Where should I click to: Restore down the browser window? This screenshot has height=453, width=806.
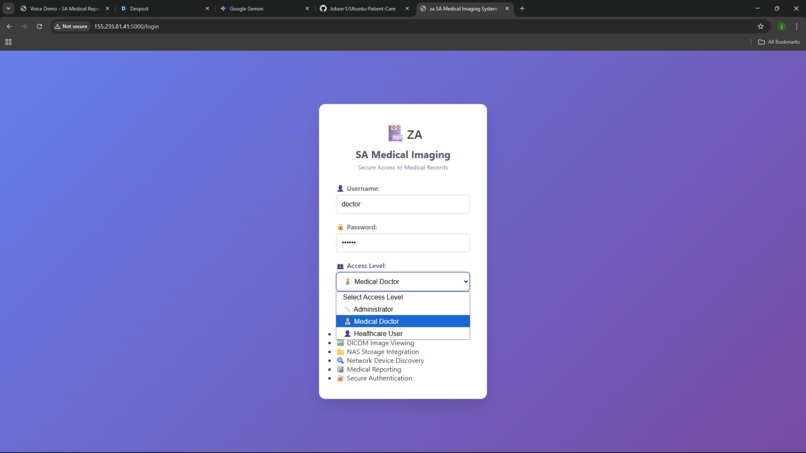point(777,9)
